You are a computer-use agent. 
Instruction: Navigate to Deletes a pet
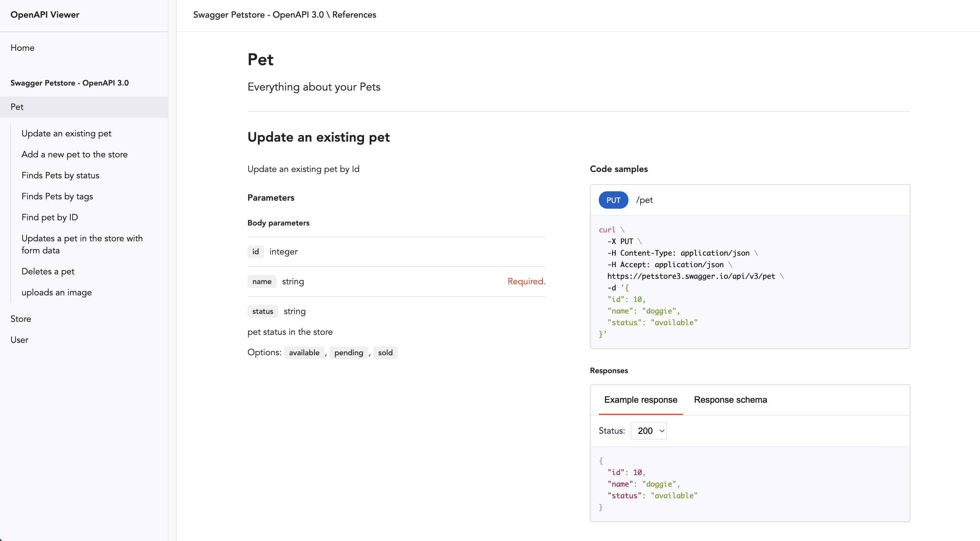click(x=48, y=271)
